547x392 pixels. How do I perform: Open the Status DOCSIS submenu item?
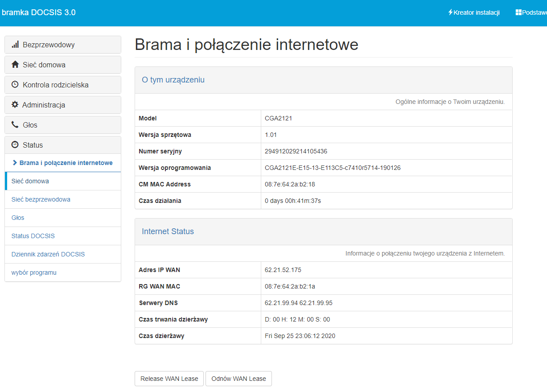(x=33, y=236)
